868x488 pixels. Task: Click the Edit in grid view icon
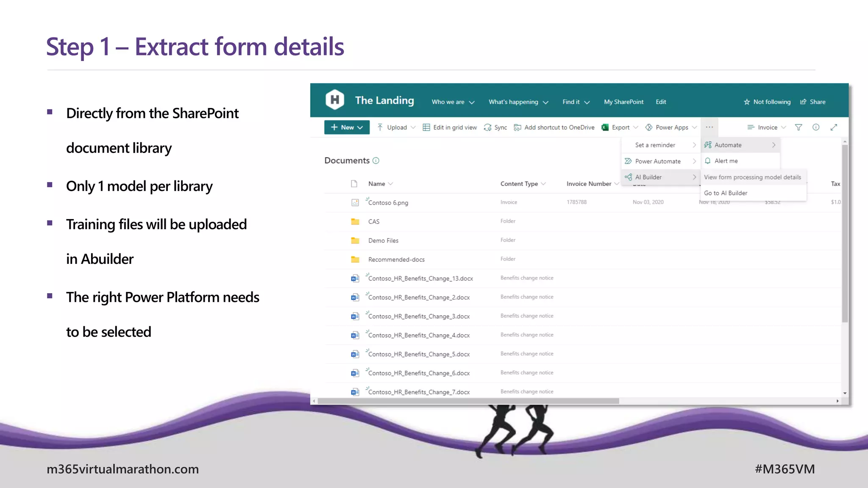[x=426, y=127]
